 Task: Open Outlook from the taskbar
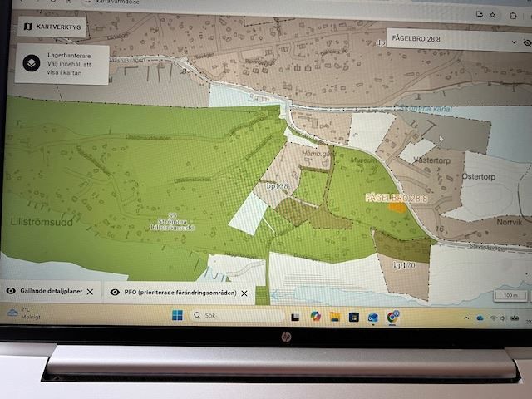[372, 317]
